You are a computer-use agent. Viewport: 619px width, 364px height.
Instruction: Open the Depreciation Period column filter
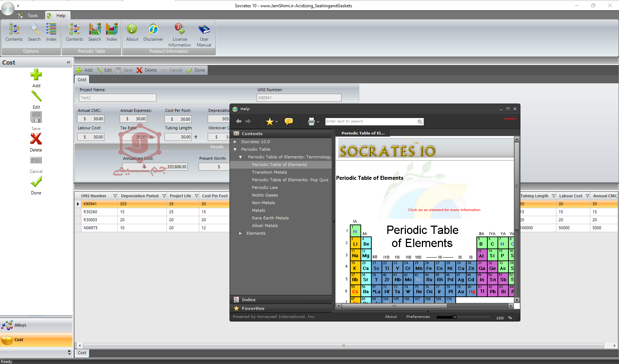pyautogui.click(x=164, y=196)
